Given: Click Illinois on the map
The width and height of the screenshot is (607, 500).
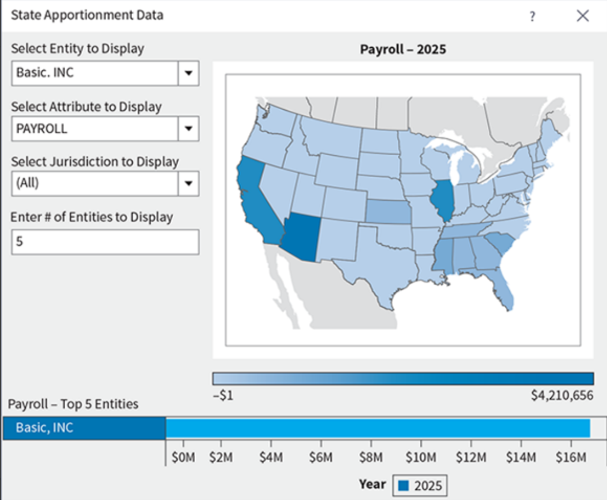Looking at the screenshot, I should (x=440, y=202).
